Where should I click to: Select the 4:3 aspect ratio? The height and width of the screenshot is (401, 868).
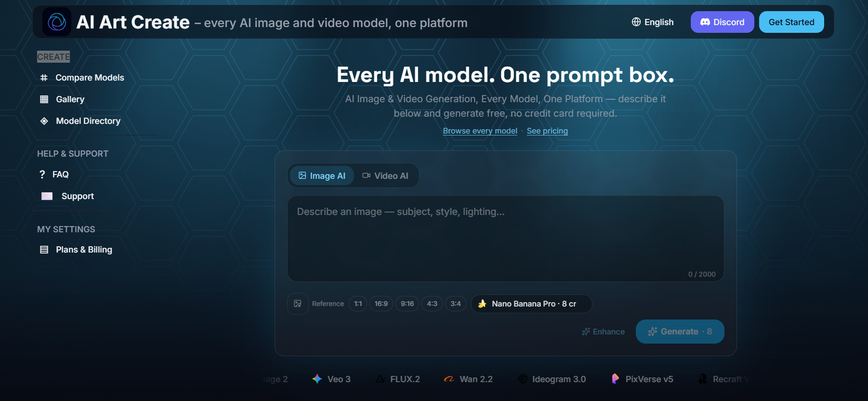coord(432,304)
